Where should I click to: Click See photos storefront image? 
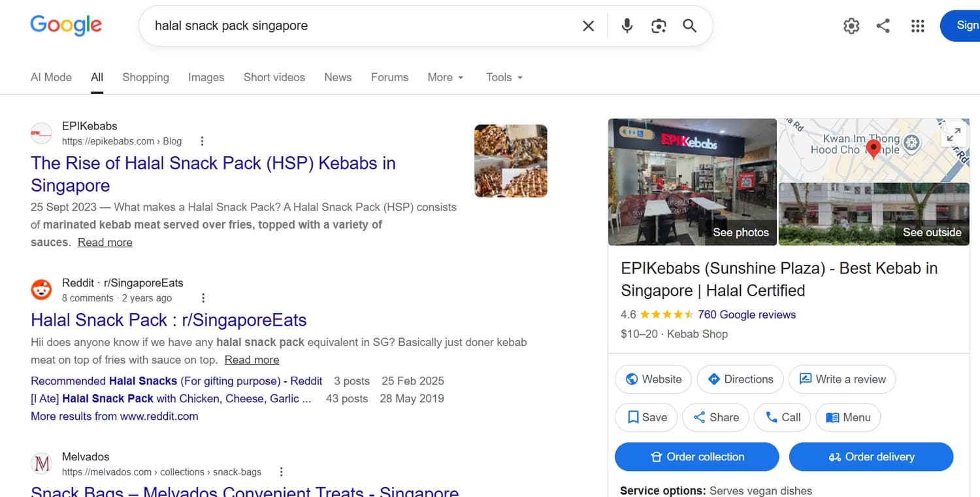pyautogui.click(x=693, y=182)
